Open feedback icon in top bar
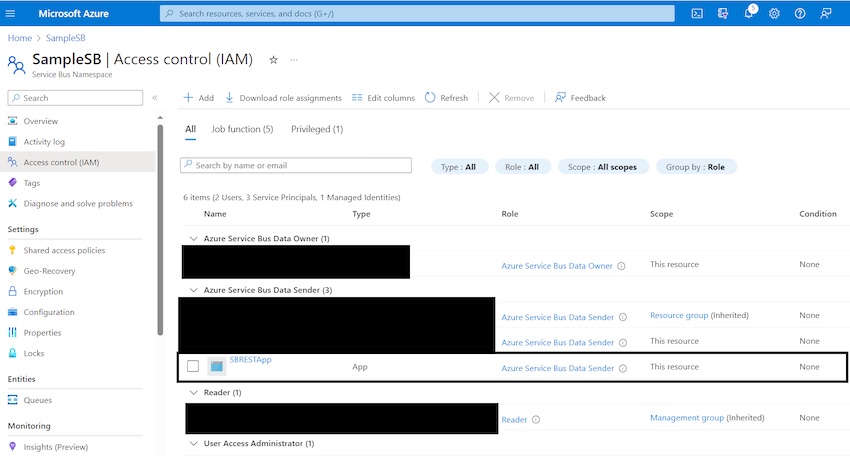Viewport: 850px width, 456px height. click(826, 14)
